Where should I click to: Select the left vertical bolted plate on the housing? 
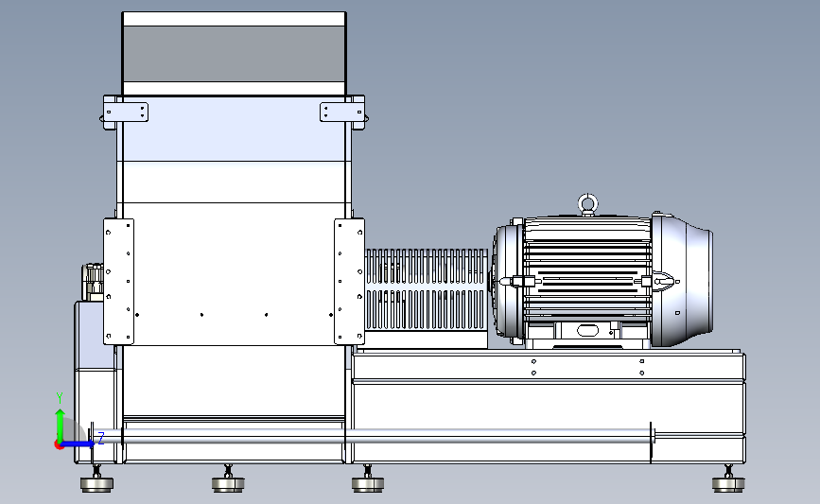[x=119, y=282]
